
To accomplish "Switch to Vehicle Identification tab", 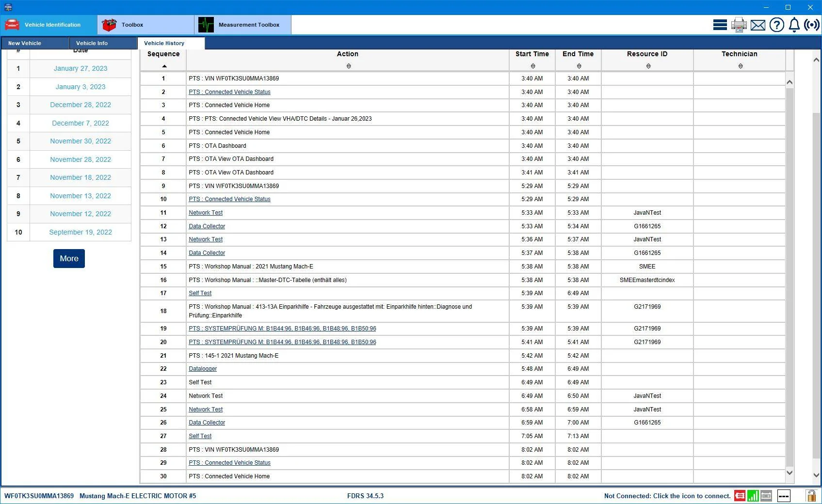I will pos(48,25).
